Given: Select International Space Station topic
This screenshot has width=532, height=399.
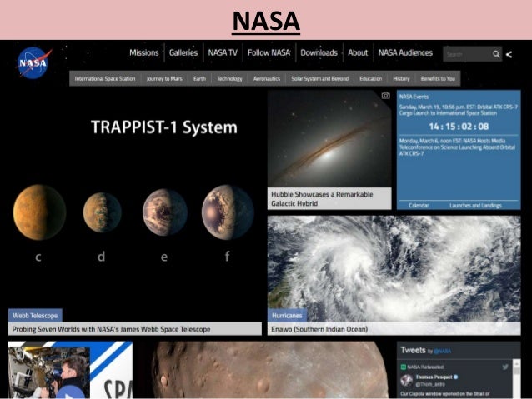Looking at the screenshot, I should (105, 78).
